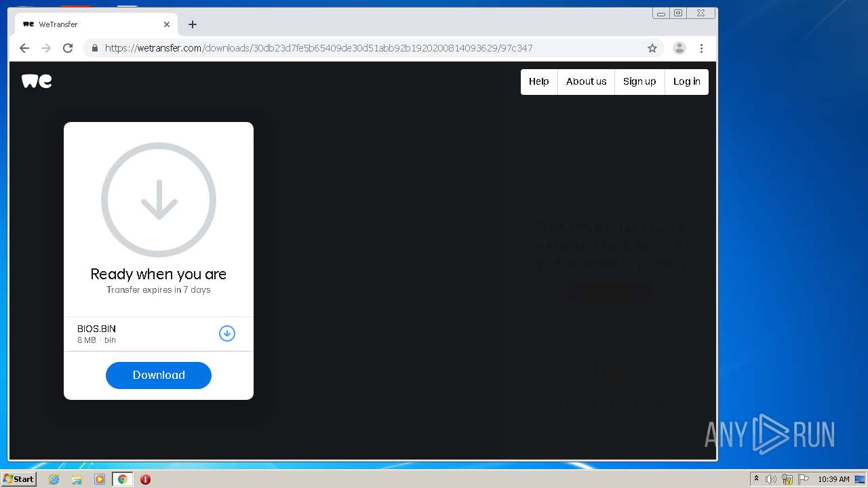Open the Help menu item
This screenshot has height=488, width=868.
(539, 81)
